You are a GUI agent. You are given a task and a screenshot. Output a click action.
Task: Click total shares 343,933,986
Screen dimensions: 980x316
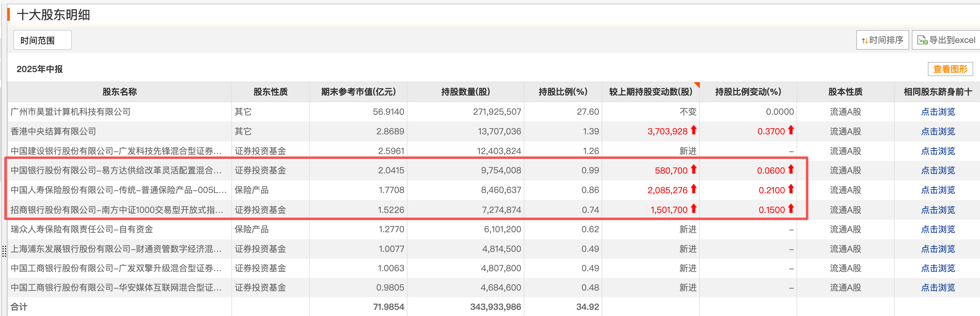496,307
